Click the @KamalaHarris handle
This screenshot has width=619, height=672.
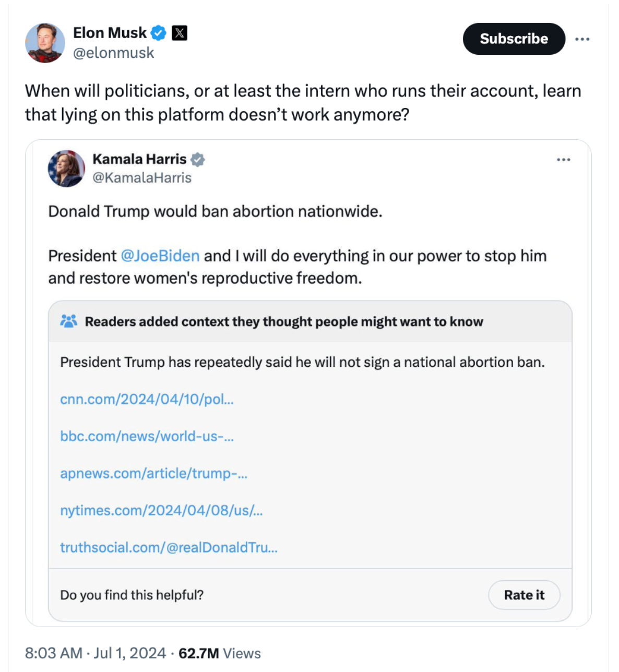[x=142, y=178]
